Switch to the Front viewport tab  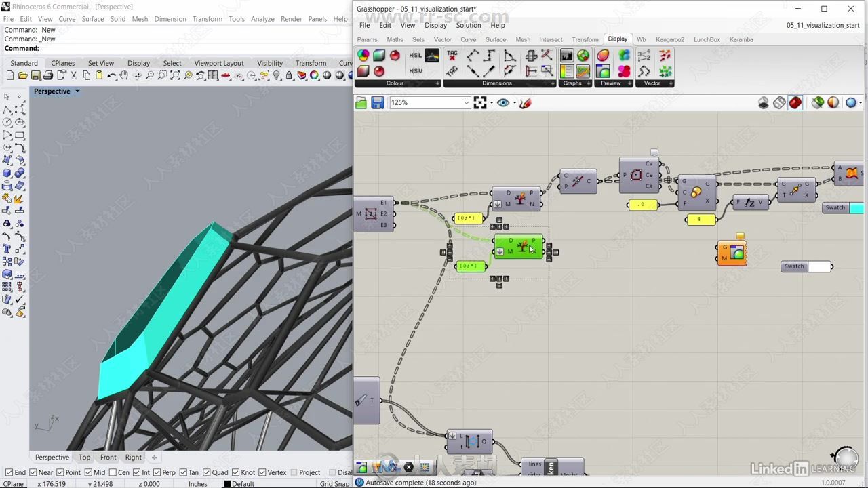pos(108,457)
